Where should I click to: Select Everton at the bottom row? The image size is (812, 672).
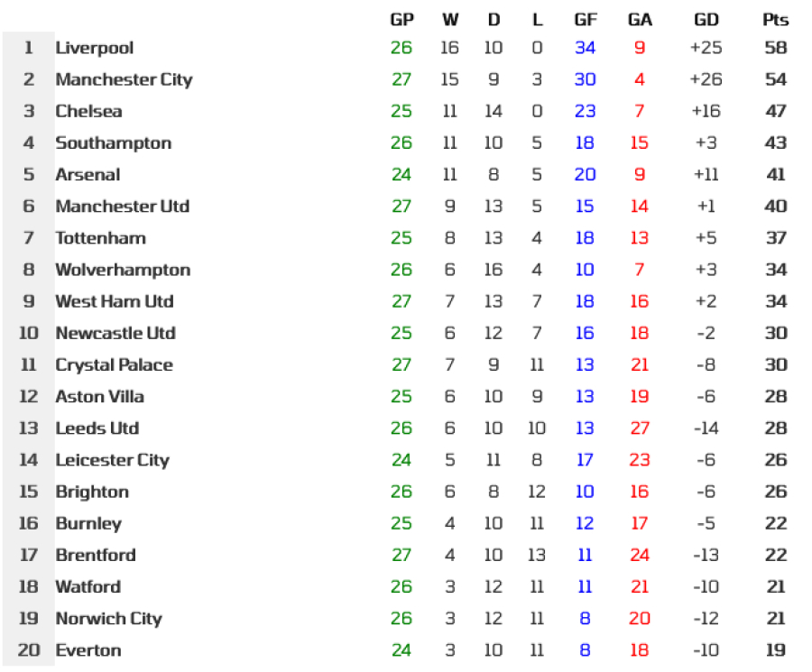(88, 650)
